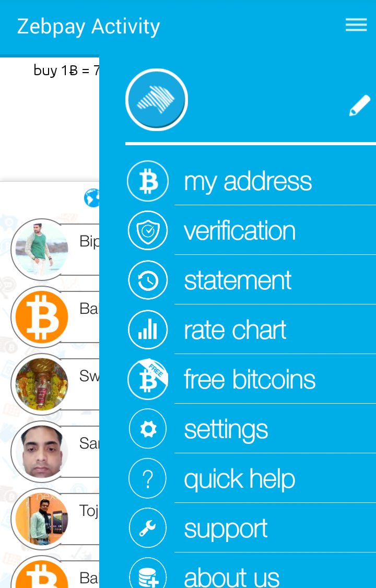Tap the zebra profile logo avatar
Image resolution: width=376 pixels, height=588 pixels.
[x=156, y=99]
